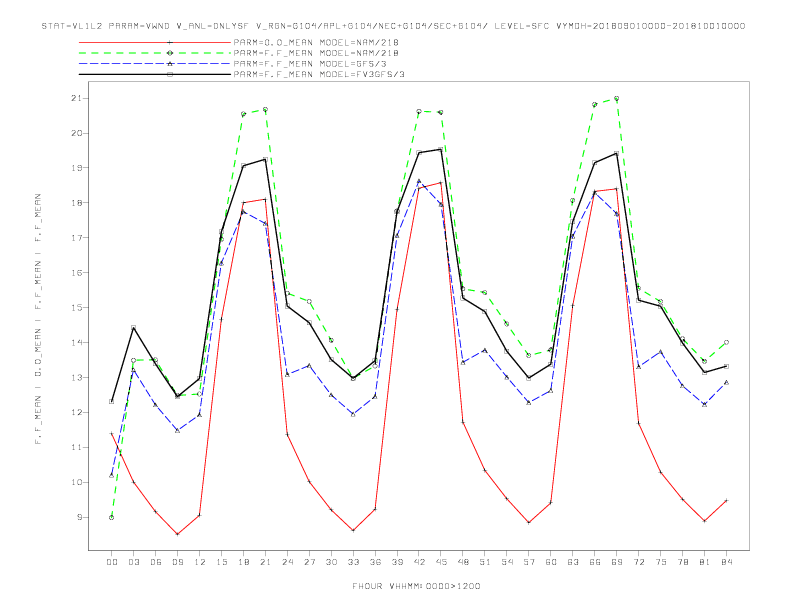Click red observed marker at hour 57
The image size is (792, 612).
pos(529,523)
